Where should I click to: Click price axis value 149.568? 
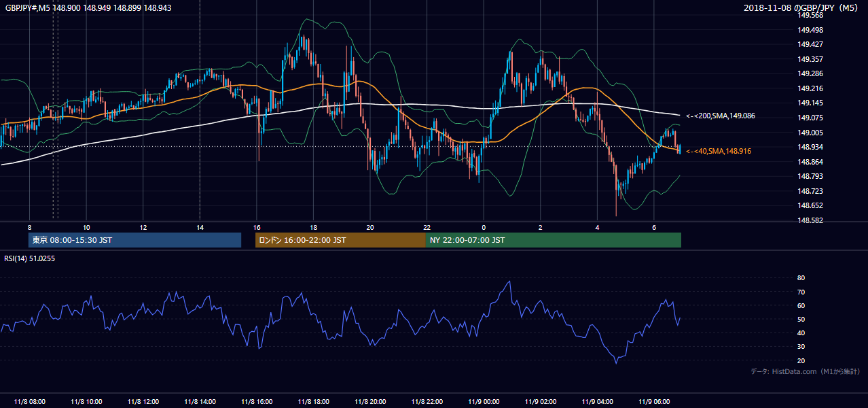tap(811, 16)
